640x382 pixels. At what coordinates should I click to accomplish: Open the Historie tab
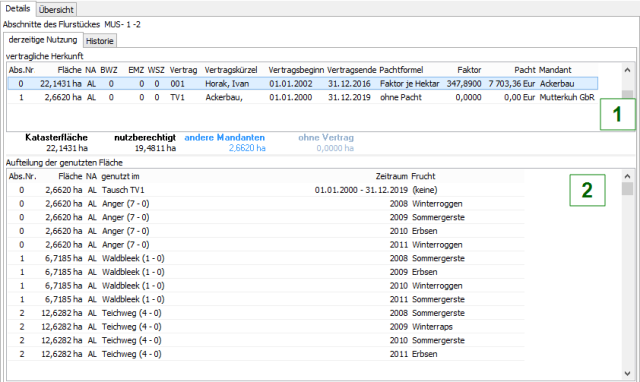click(x=100, y=41)
